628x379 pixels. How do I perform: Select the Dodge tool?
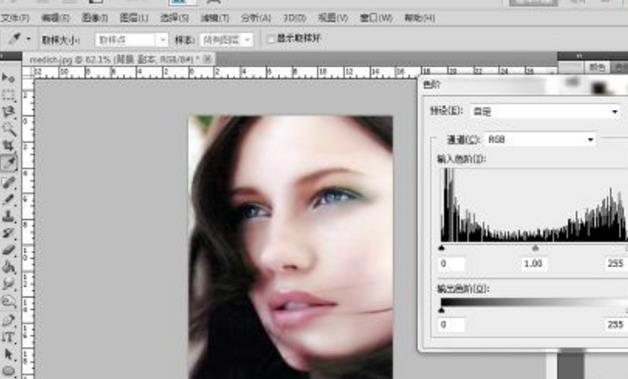click(8, 301)
